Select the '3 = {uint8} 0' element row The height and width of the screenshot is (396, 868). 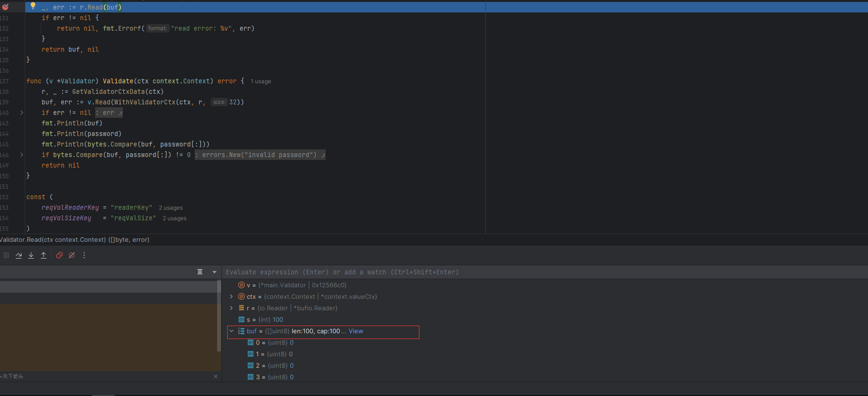coord(545,377)
